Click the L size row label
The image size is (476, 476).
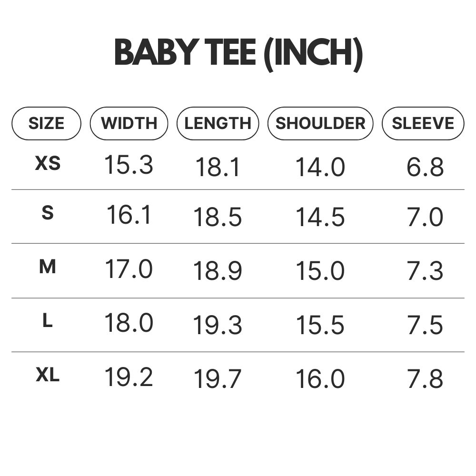point(48,320)
